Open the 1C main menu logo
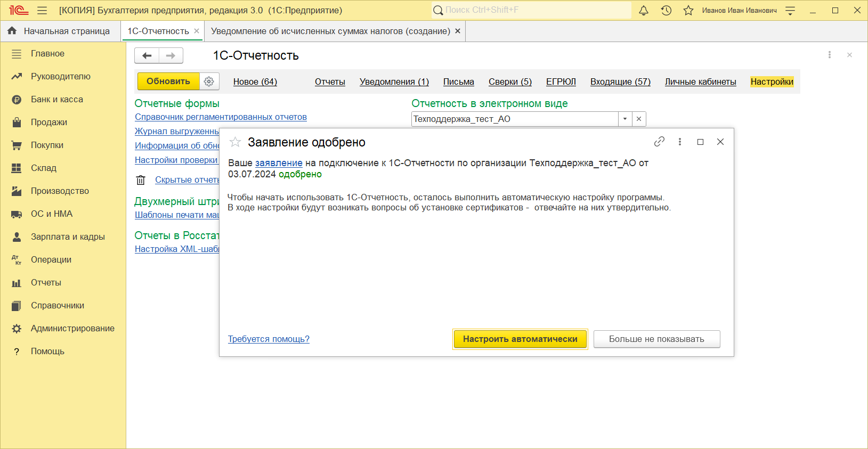 pyautogui.click(x=19, y=10)
